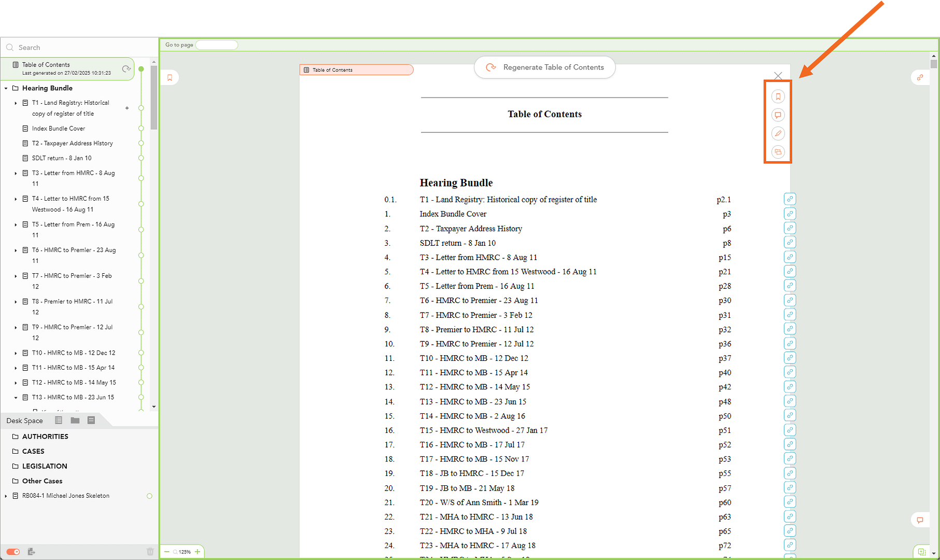This screenshot has width=940, height=560.
Task: Click the comment bubble icon in page toolbar
Action: tap(778, 115)
